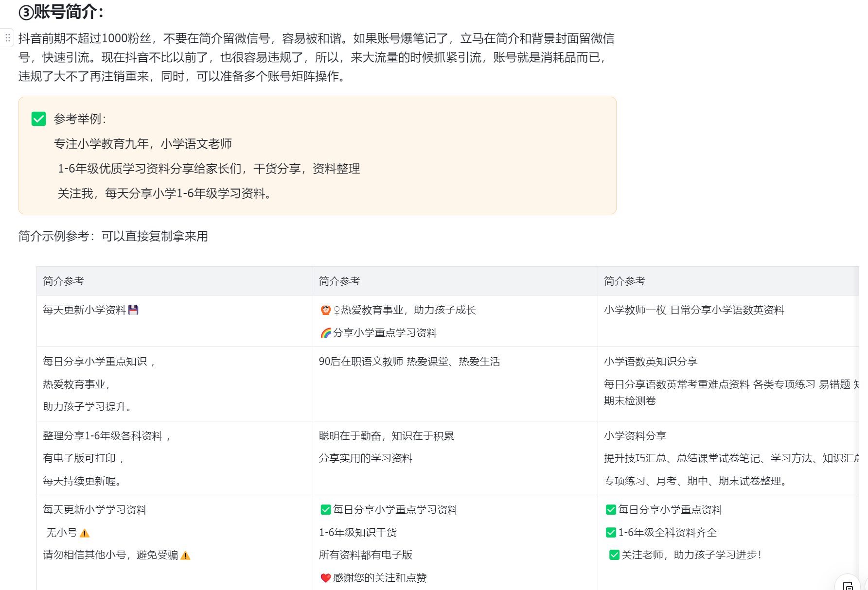
Task: Click text 聪明在于勤奋，知识在于积累
Action: tap(387, 436)
